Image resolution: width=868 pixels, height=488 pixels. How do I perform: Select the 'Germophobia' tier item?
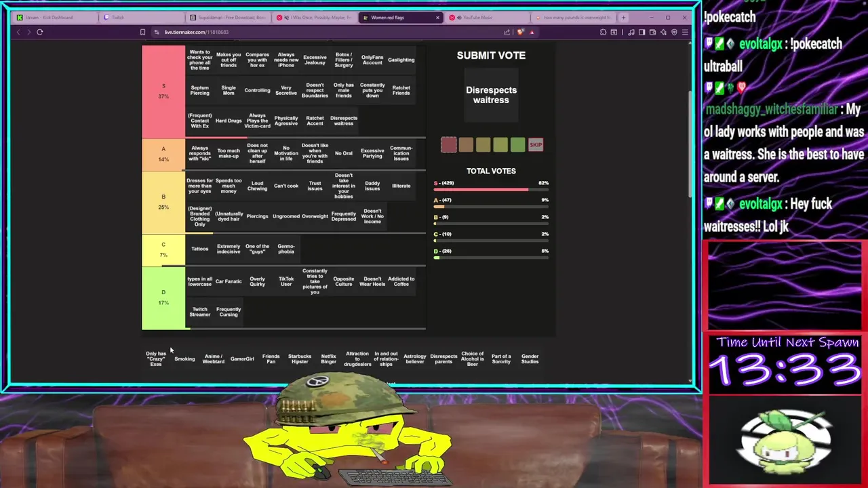286,249
